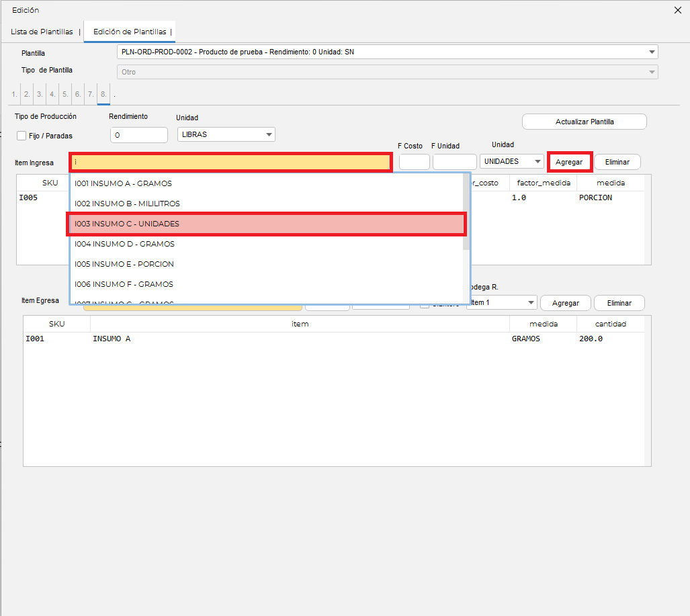This screenshot has width=690, height=616.
Task: Click the F Costo input field
Action: [414, 162]
